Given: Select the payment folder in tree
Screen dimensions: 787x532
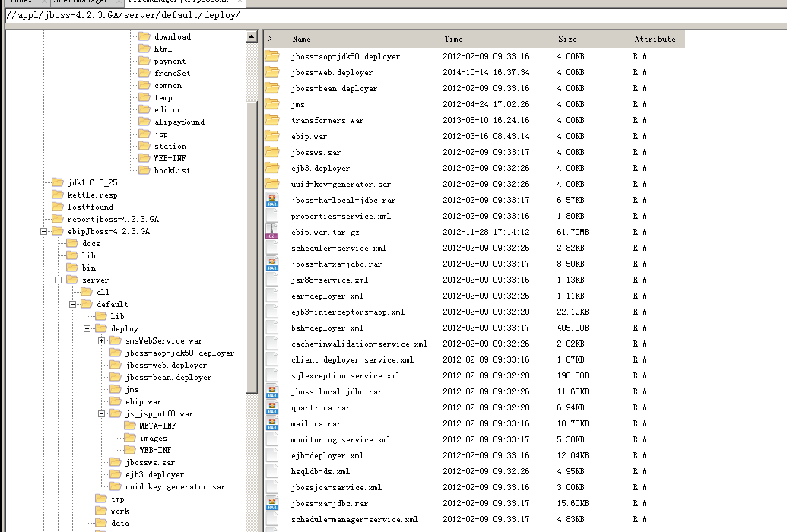Looking at the screenshot, I should [170, 62].
